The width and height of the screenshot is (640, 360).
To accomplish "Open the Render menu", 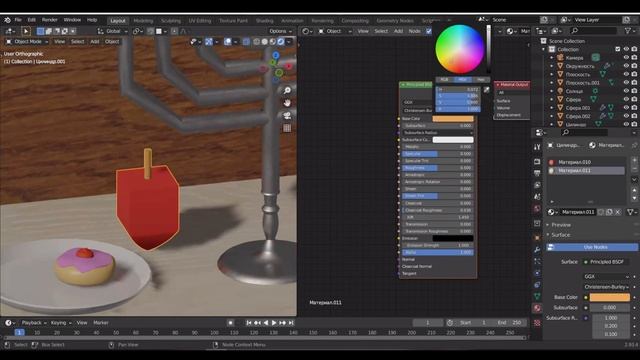I will tap(49, 20).
